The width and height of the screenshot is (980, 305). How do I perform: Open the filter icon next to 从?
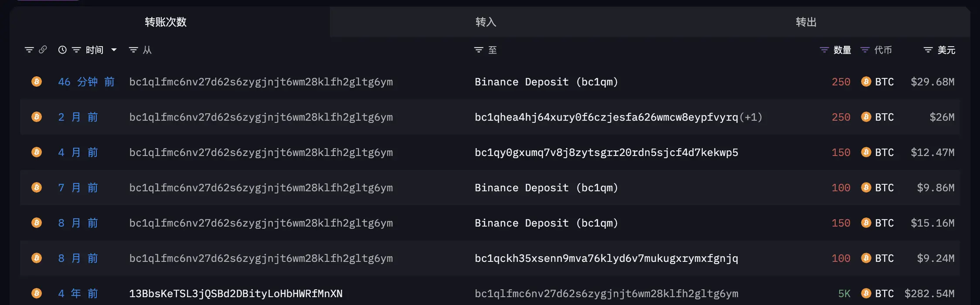click(x=133, y=50)
